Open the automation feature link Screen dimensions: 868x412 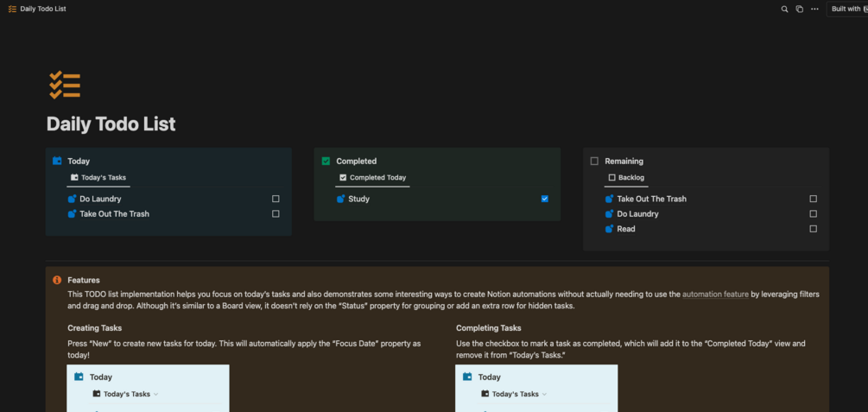[715, 295]
